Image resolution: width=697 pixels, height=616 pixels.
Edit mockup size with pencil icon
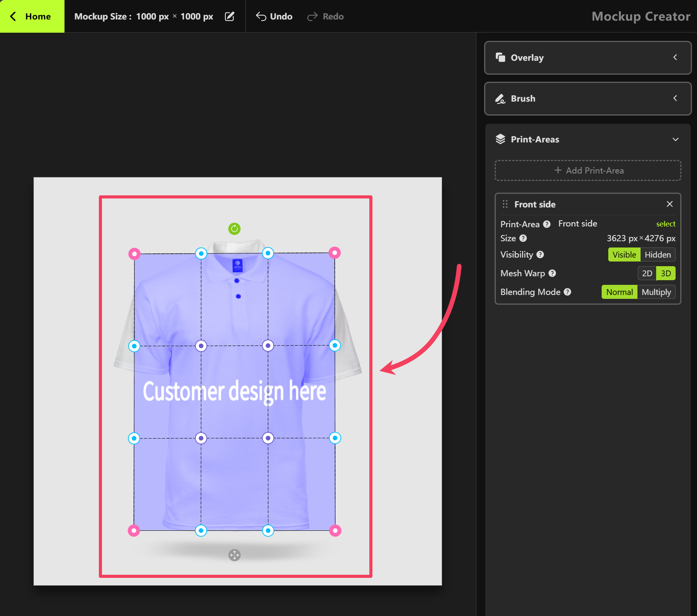pyautogui.click(x=230, y=16)
